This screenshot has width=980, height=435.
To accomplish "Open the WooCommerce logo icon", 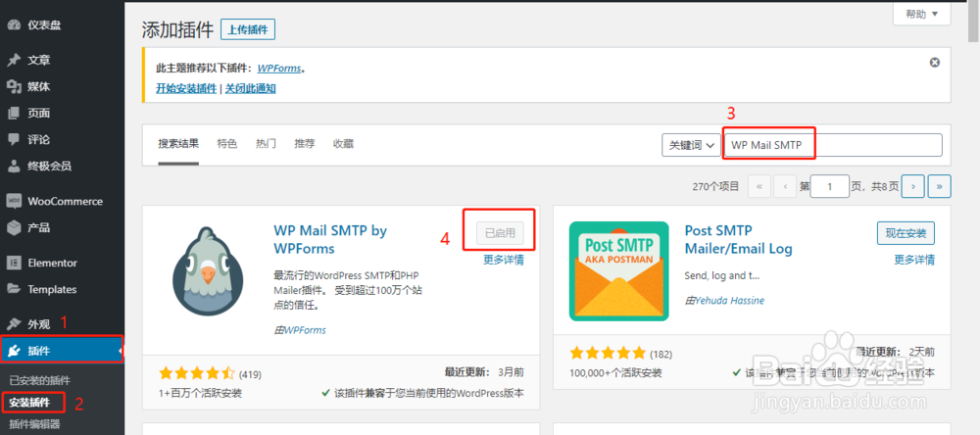I will (x=13, y=201).
